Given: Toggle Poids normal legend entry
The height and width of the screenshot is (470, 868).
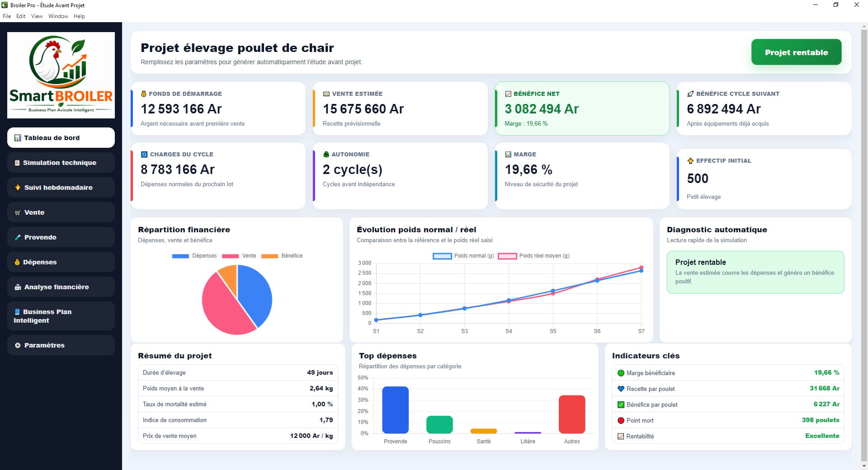Looking at the screenshot, I should coord(463,256).
